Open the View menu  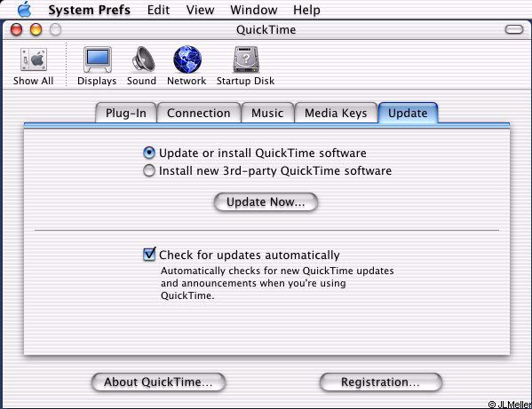tap(200, 10)
